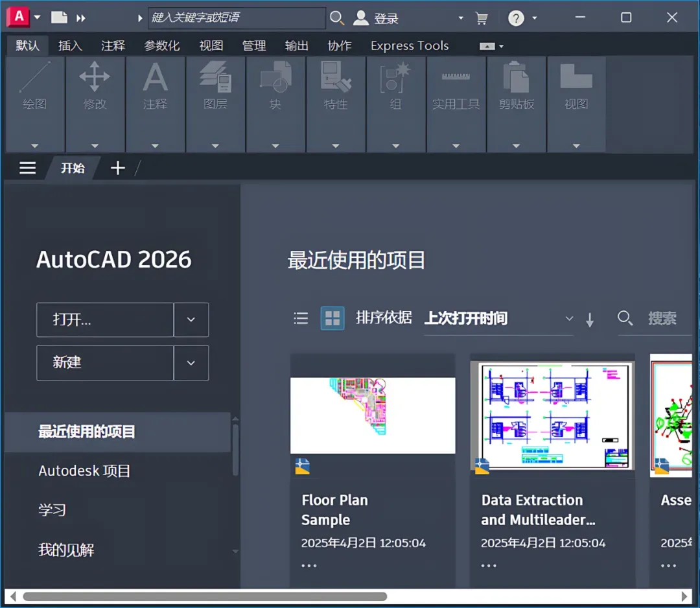The height and width of the screenshot is (608, 700).
Task: Select the 默认 ribbon tab
Action: point(27,45)
